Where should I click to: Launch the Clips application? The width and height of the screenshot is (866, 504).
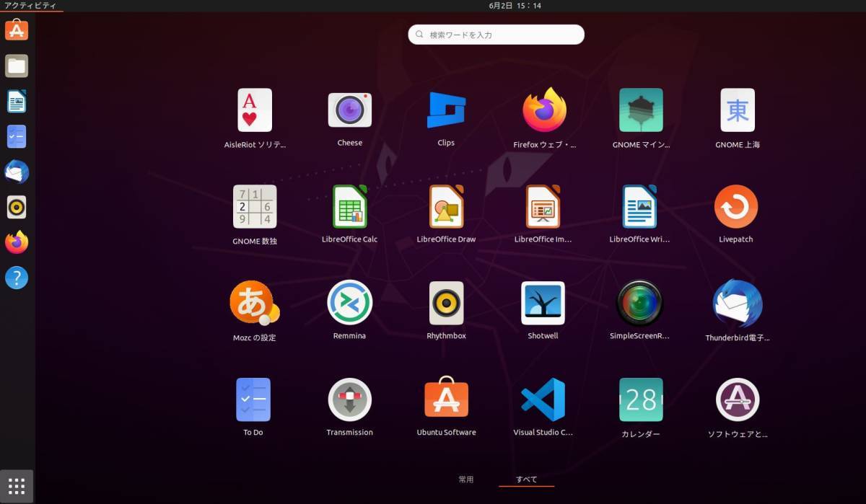tap(446, 110)
